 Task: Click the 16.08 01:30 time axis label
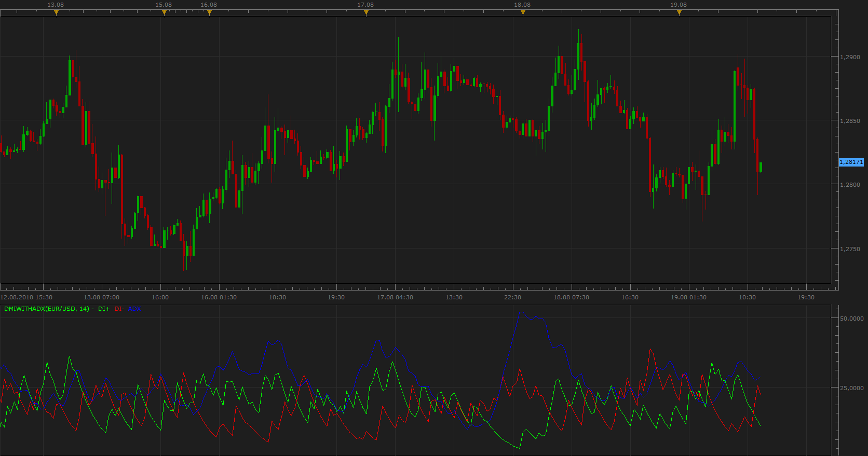(x=219, y=297)
